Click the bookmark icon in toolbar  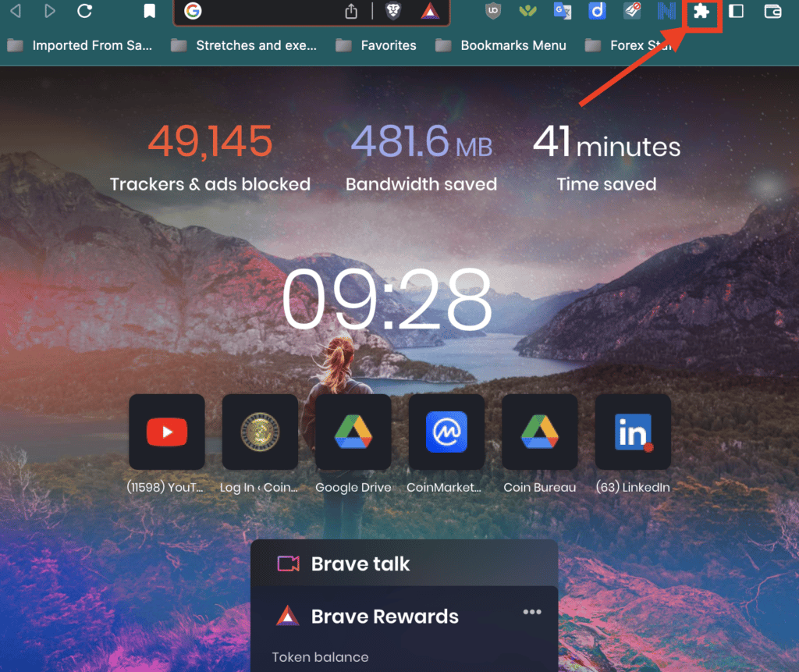point(150,12)
